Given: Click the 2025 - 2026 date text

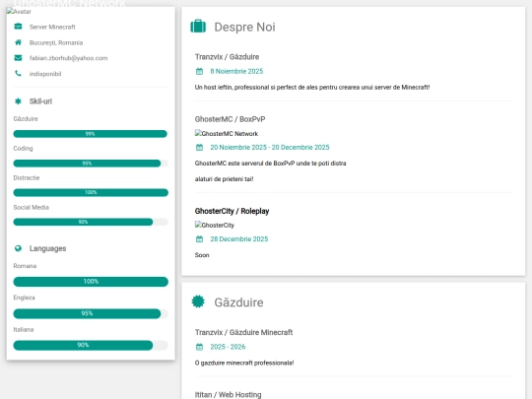Looking at the screenshot, I should point(228,347).
